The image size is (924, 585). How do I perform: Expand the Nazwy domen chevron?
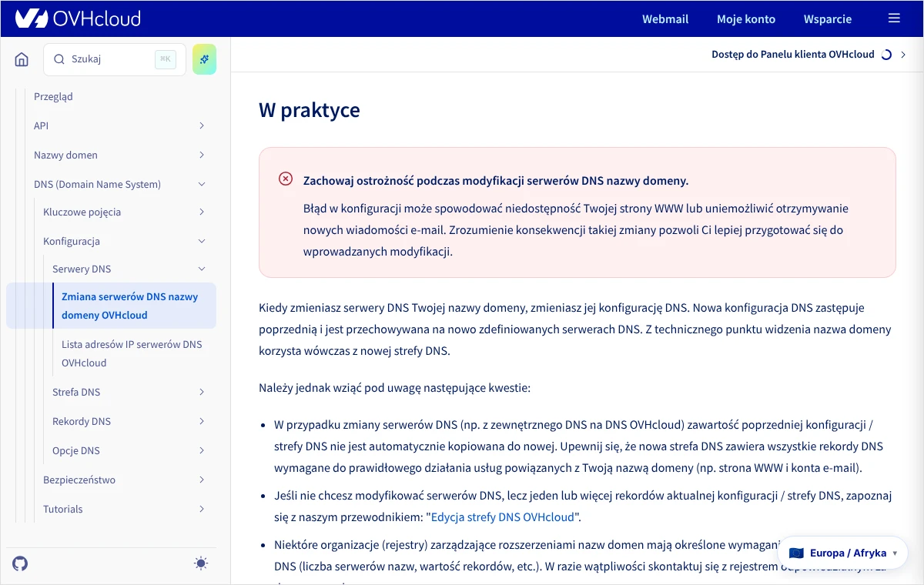point(202,155)
